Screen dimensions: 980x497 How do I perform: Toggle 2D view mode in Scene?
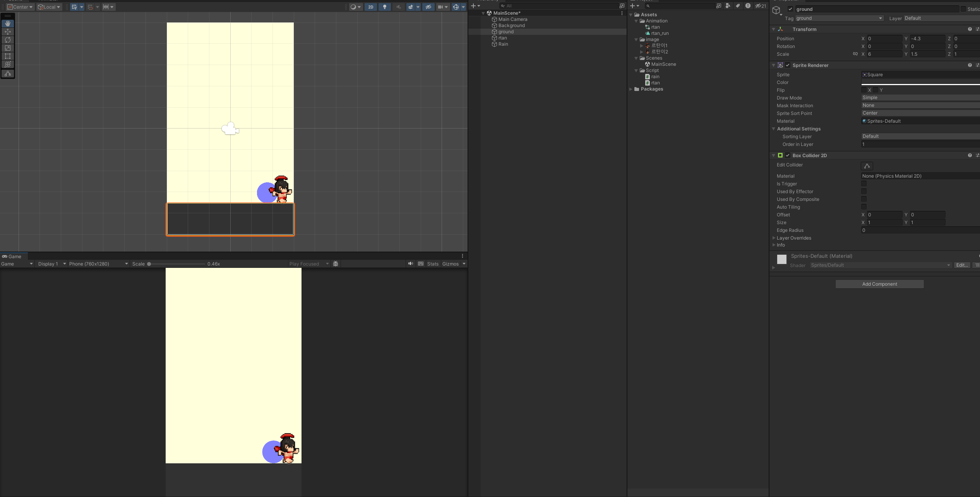371,7
